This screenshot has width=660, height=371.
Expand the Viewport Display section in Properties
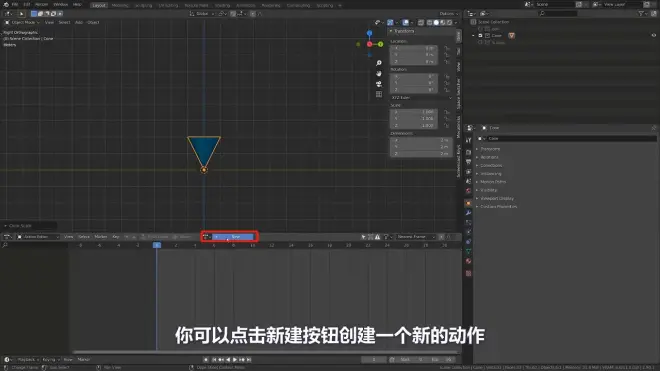(x=497, y=198)
